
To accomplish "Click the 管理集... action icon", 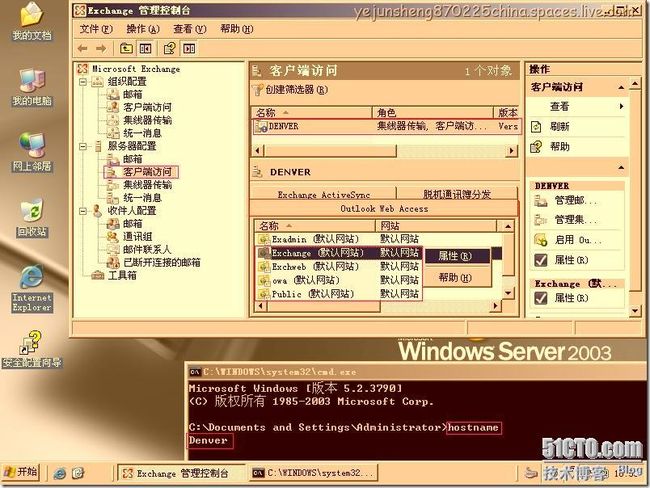I will coord(540,220).
